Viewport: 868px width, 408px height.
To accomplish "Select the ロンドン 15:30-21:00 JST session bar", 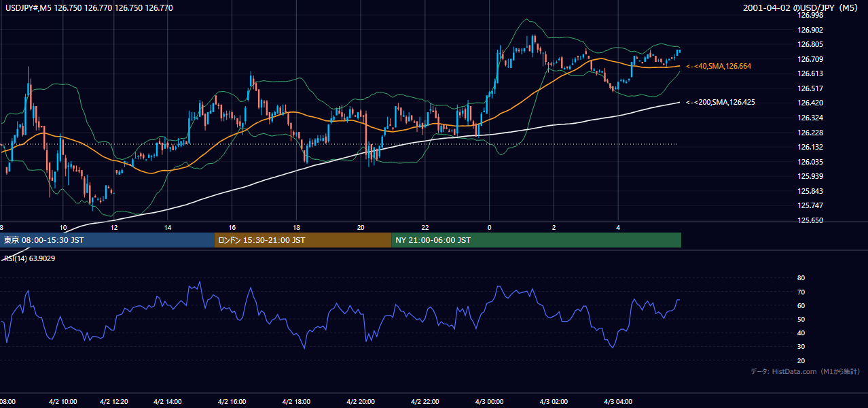I will [x=302, y=240].
